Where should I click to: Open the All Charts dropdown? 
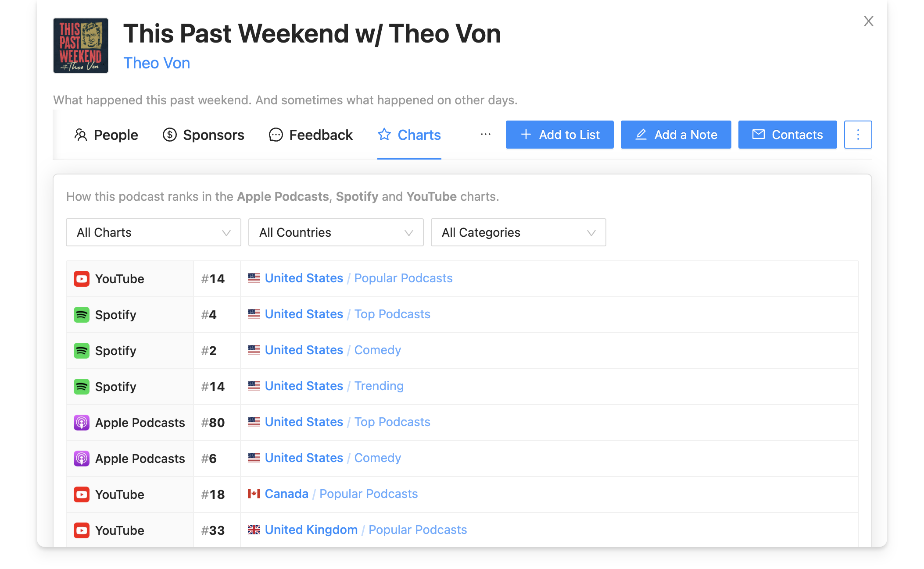pos(153,232)
